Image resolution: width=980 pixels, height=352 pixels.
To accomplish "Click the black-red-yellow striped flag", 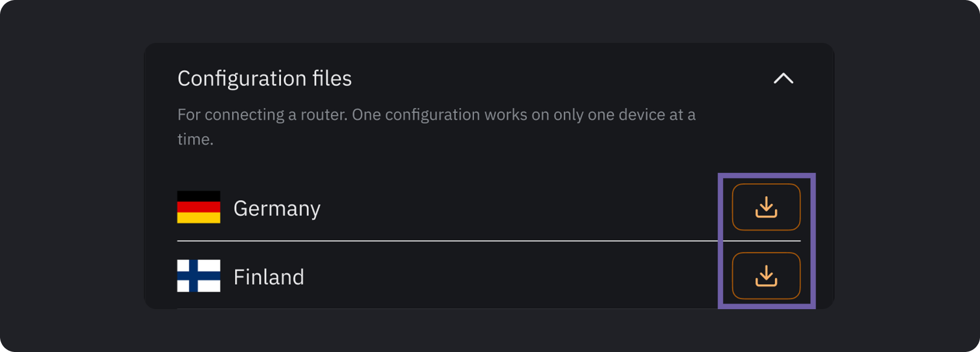I will [199, 207].
